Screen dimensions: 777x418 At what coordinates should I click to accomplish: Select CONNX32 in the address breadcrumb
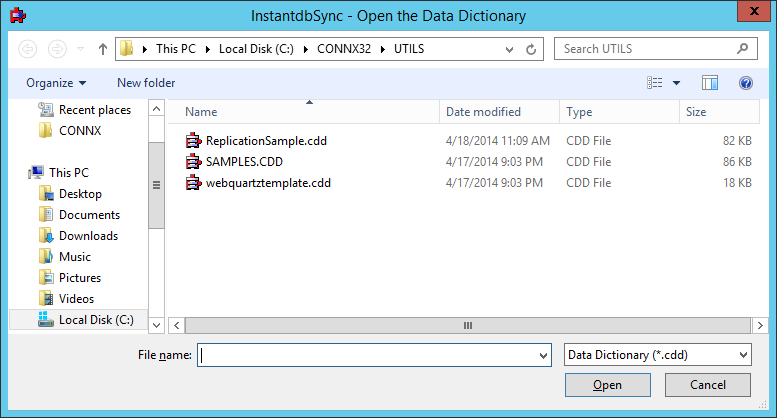coord(344,49)
